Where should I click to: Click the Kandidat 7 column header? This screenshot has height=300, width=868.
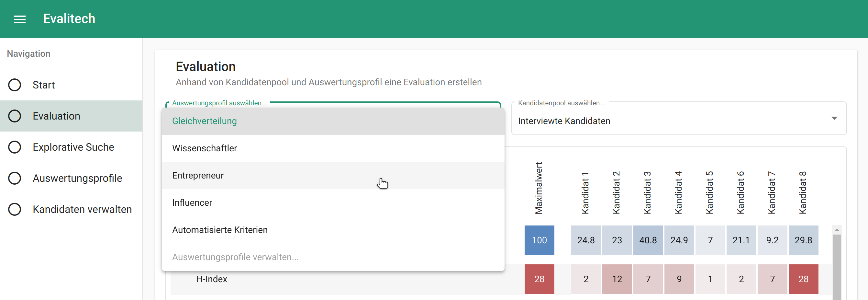click(772, 193)
